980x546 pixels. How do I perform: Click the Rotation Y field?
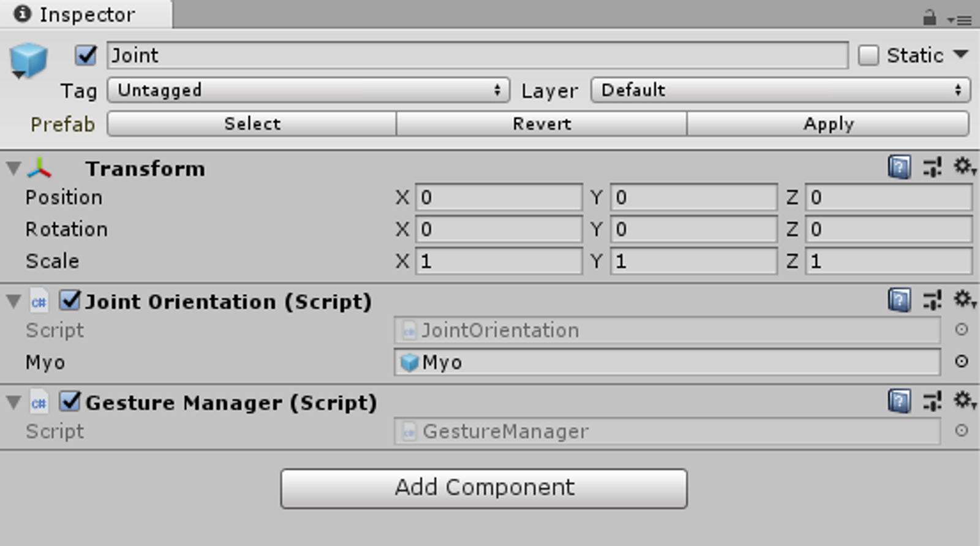tap(694, 229)
